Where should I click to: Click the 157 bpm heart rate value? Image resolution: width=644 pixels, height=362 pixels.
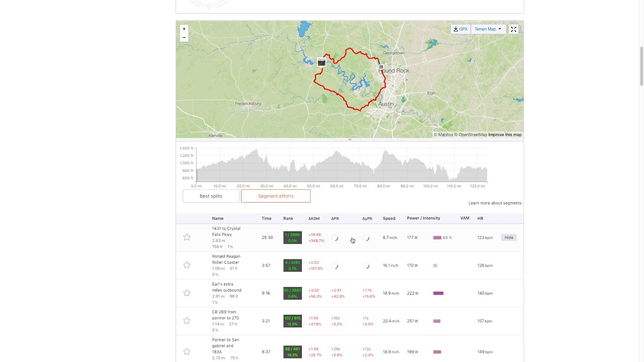click(485, 321)
